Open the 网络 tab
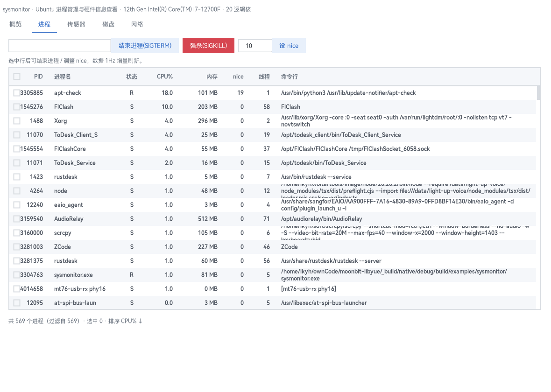The width and height of the screenshot is (551, 392). click(137, 24)
